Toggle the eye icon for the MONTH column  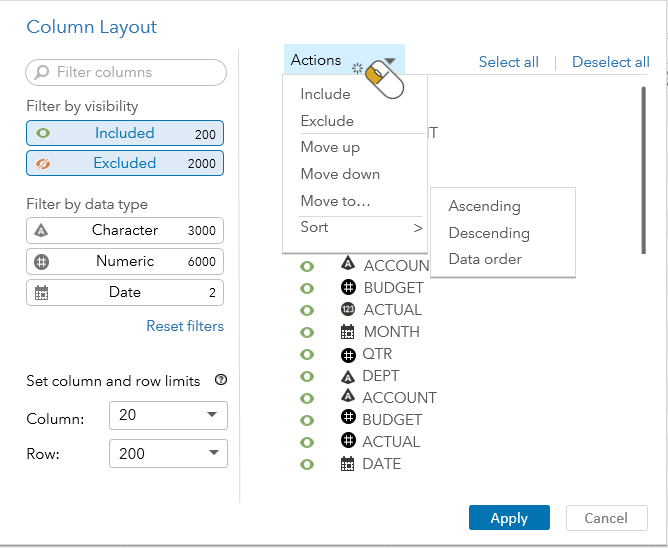pos(308,332)
